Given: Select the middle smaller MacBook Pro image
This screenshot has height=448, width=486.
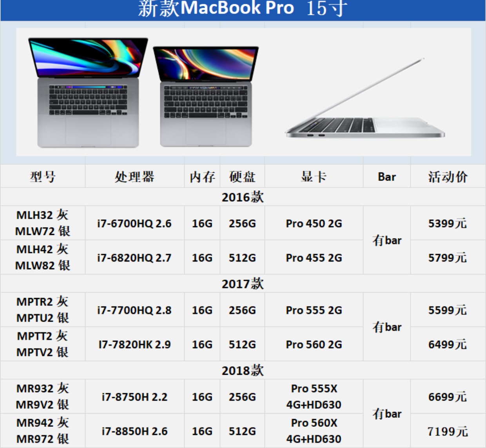Looking at the screenshot, I should coord(206,97).
